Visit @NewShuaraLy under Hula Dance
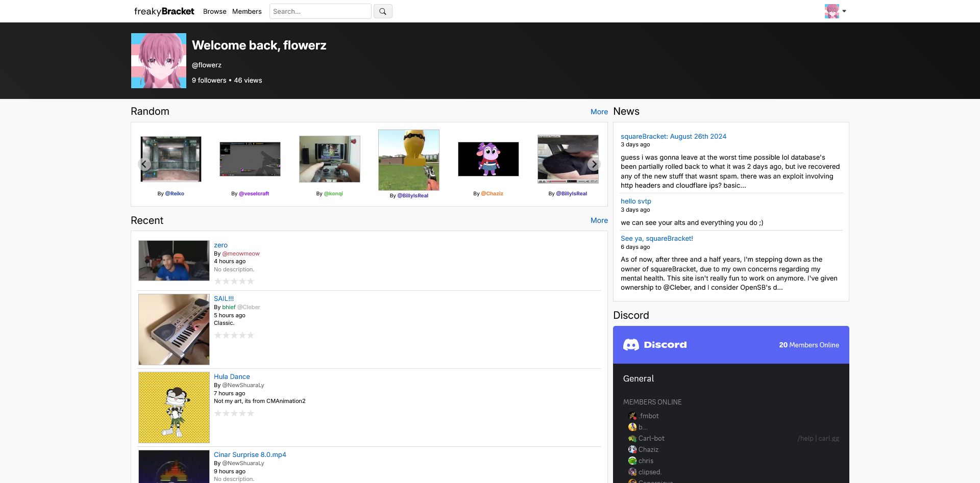The height and width of the screenshot is (483, 980). [243, 385]
